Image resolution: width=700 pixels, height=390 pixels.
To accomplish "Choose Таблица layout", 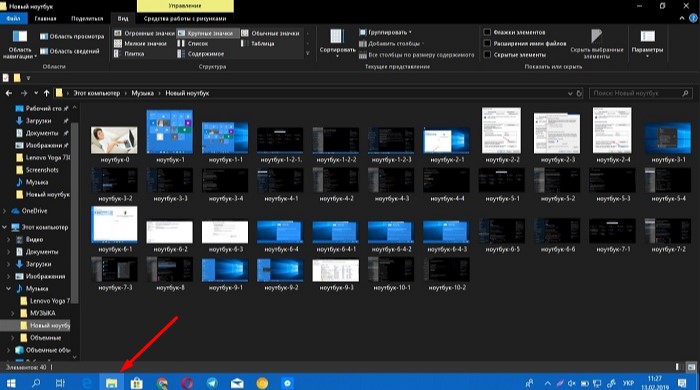I will [x=258, y=44].
